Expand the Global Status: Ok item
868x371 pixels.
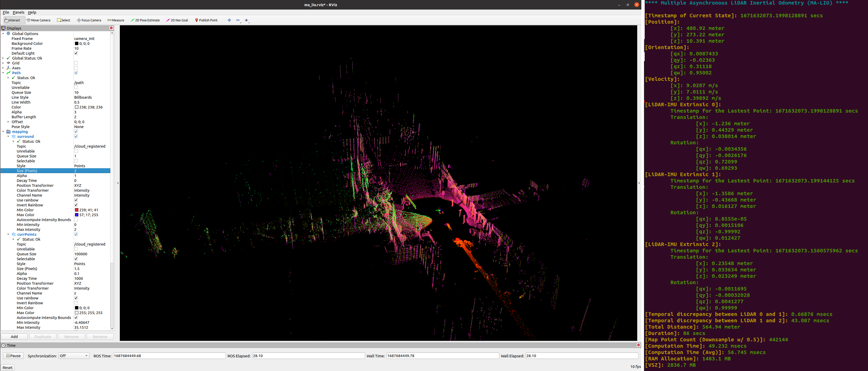pos(3,58)
